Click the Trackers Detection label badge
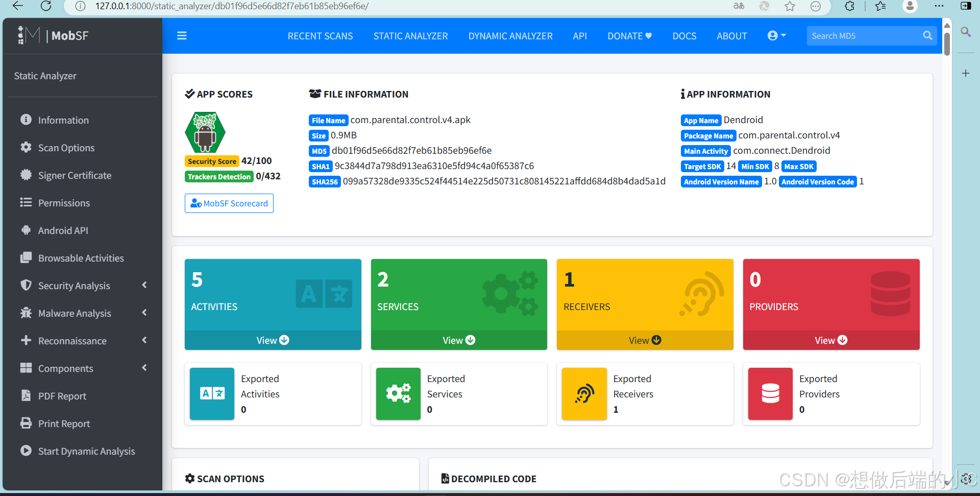Viewport: 980px width, 496px height. coord(219,177)
